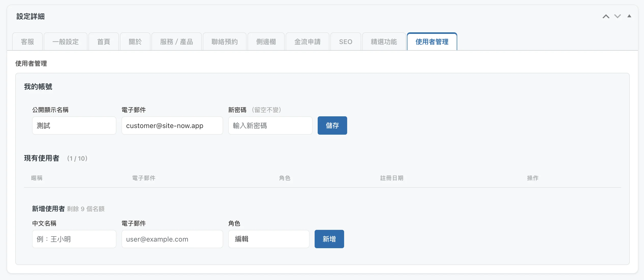Go to the 首頁 tab
Screen dimensions: 644x280
coord(104,42)
